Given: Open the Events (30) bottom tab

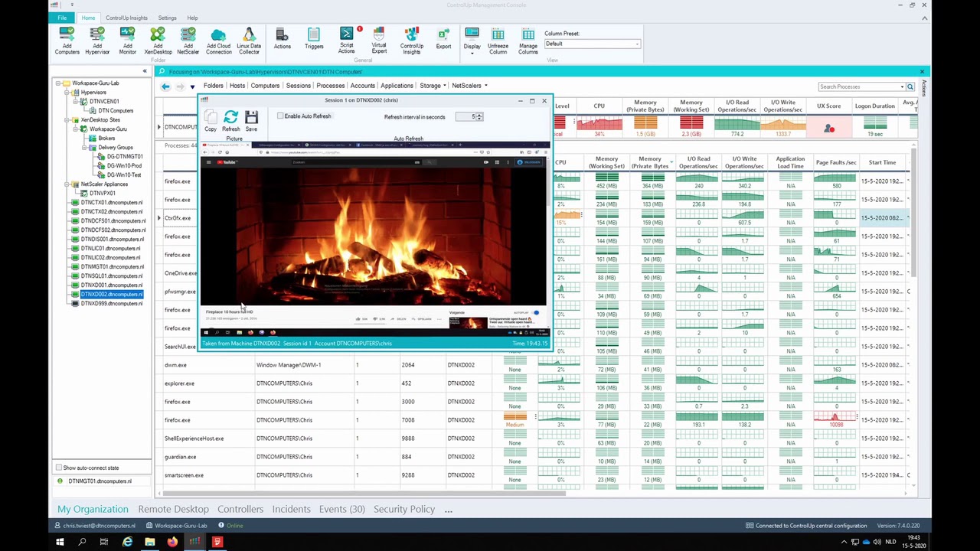Looking at the screenshot, I should 341,509.
